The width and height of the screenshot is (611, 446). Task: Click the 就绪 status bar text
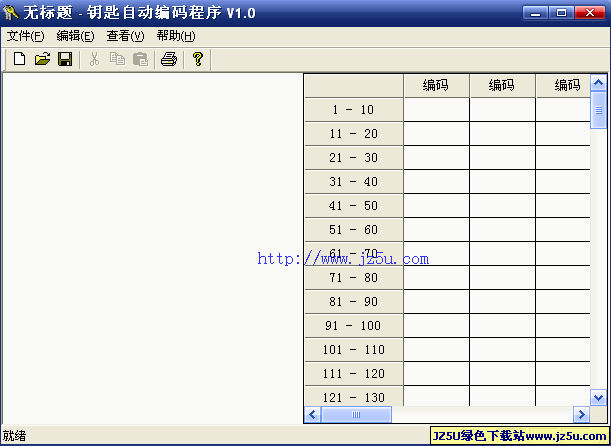[14, 435]
